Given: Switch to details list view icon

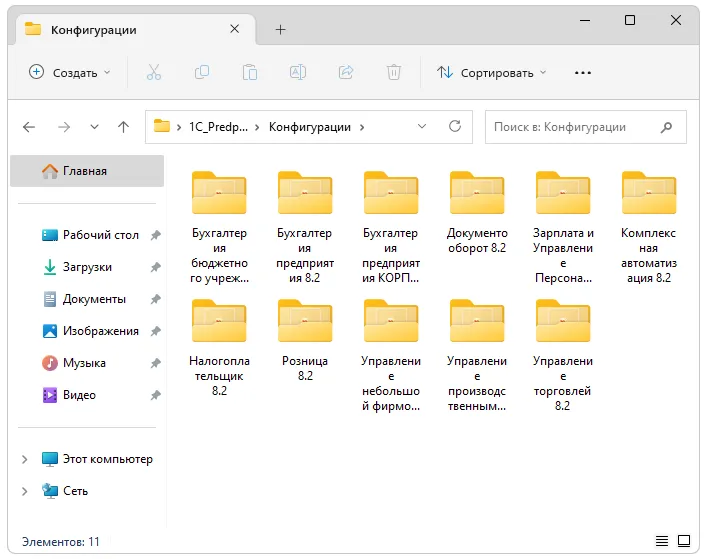Looking at the screenshot, I should tap(661, 541).
